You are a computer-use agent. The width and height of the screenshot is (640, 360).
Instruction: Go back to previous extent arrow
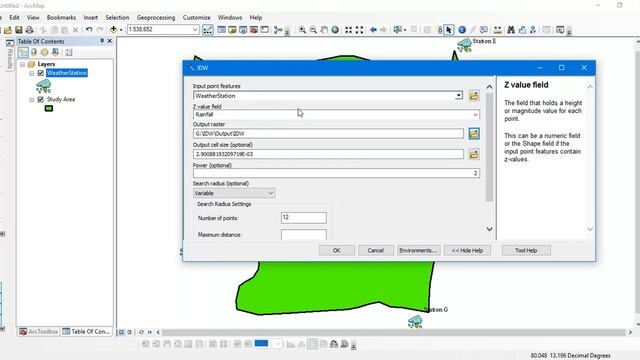[373, 30]
